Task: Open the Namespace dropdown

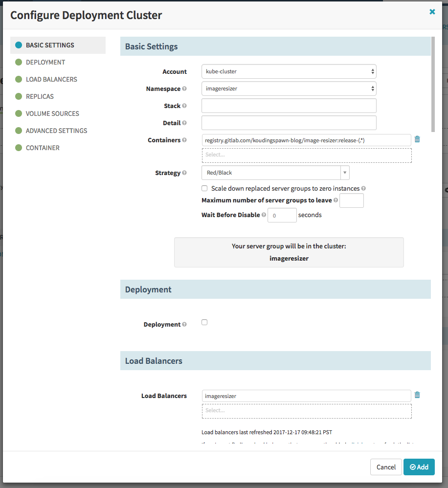Action: click(289, 89)
